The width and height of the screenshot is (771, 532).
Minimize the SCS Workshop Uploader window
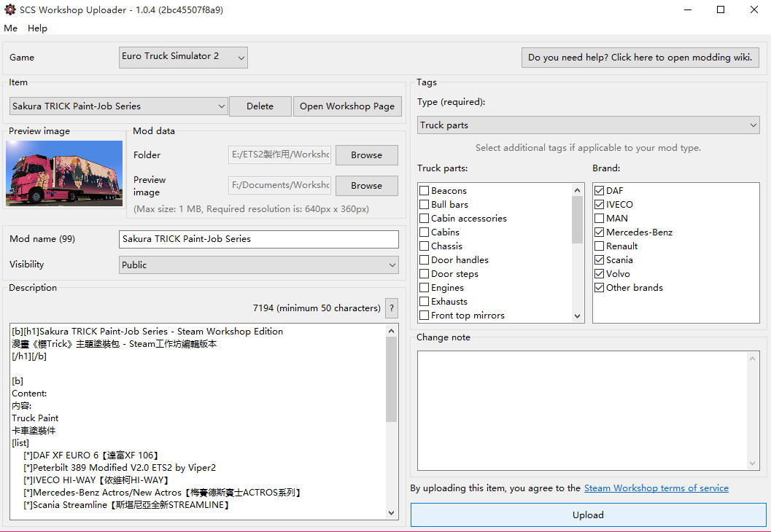click(x=688, y=9)
